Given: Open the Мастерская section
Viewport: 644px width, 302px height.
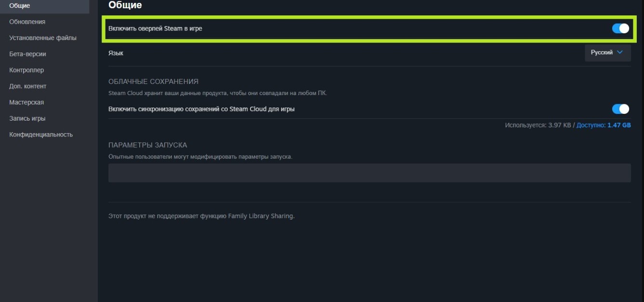Looking at the screenshot, I should click(x=26, y=102).
